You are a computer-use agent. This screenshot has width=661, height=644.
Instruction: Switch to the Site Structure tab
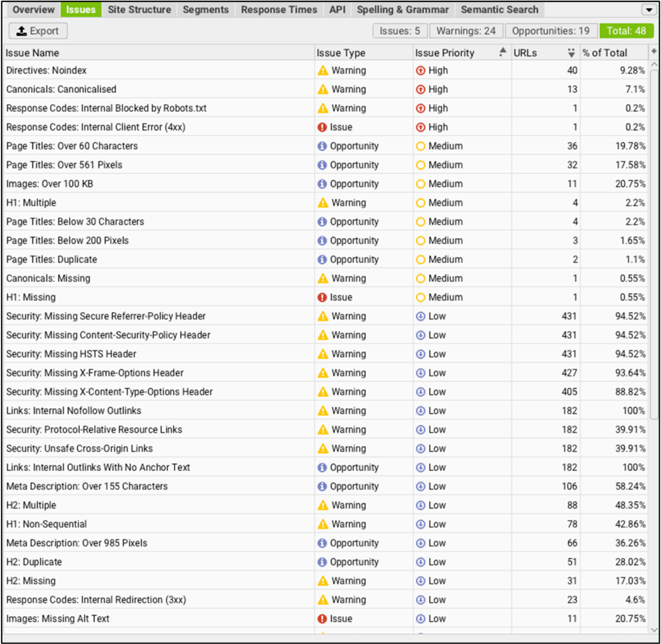139,10
